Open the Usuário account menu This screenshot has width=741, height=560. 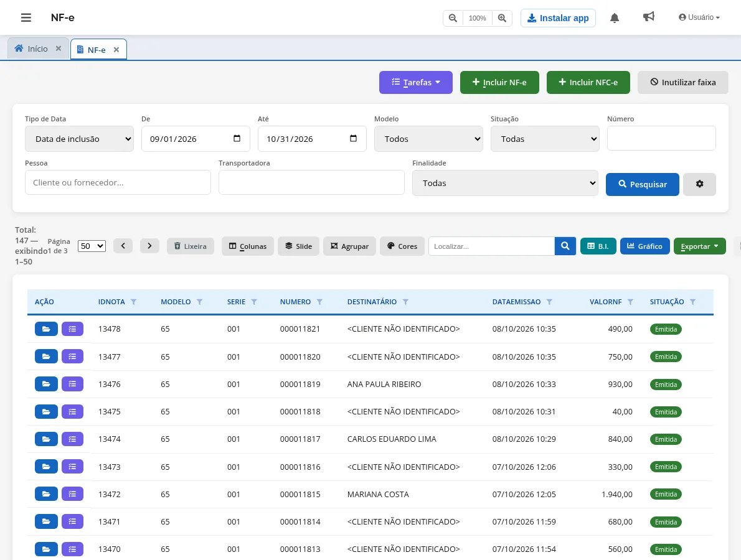tap(699, 17)
